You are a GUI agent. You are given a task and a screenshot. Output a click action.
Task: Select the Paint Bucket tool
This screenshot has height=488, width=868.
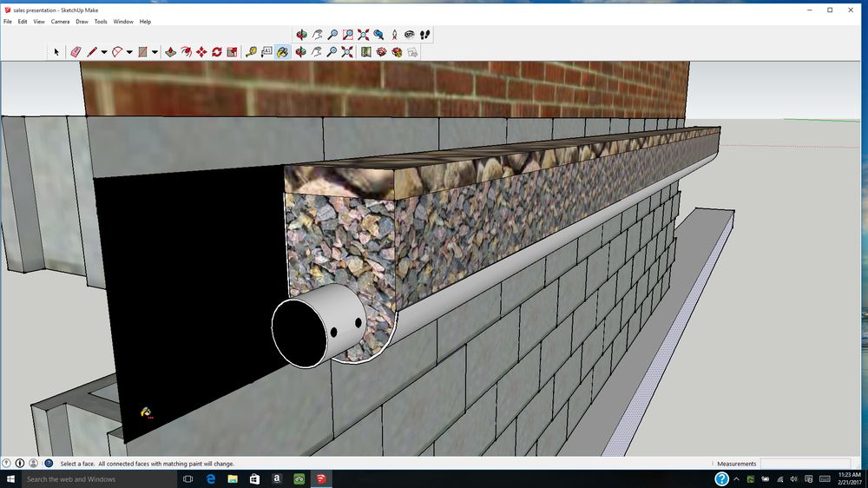(x=282, y=52)
